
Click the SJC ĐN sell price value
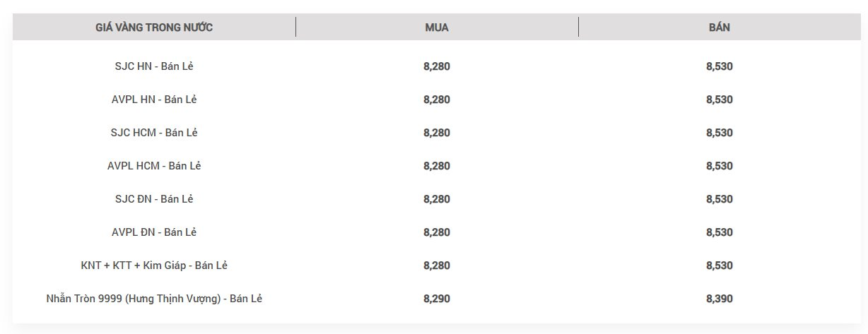point(720,199)
